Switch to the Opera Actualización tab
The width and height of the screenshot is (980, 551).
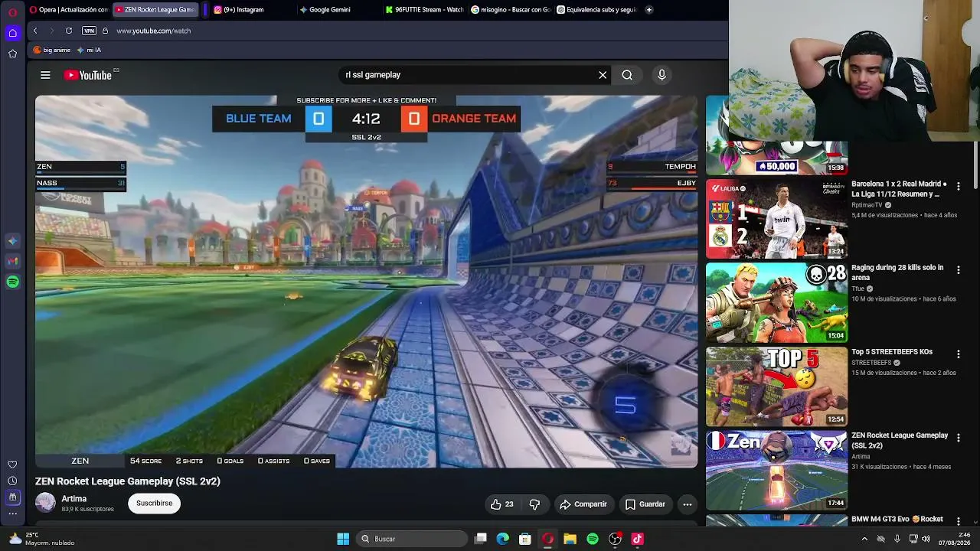(69, 10)
